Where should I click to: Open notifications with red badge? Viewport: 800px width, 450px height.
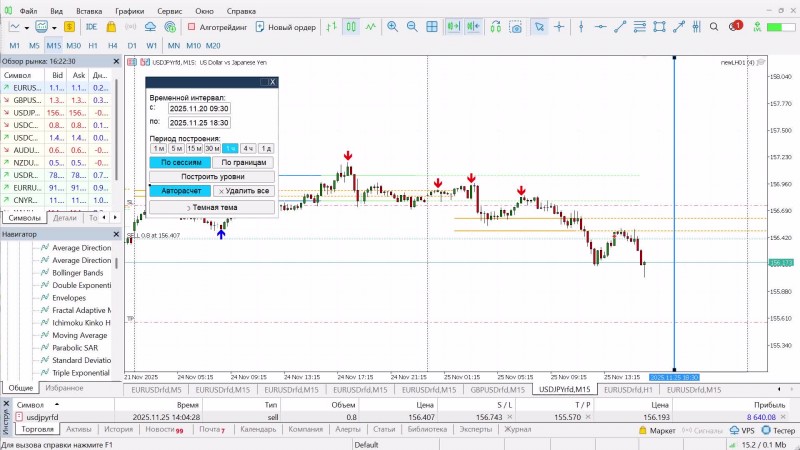[x=735, y=26]
